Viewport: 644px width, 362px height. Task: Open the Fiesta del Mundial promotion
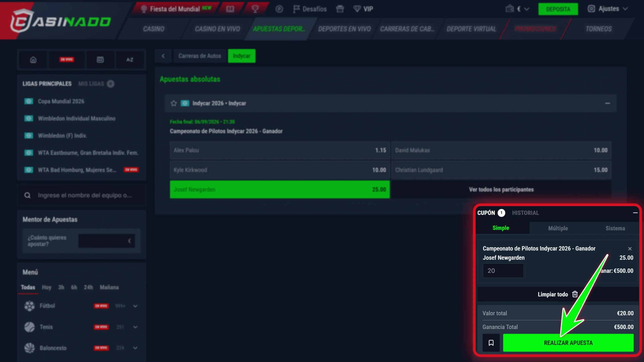click(176, 9)
